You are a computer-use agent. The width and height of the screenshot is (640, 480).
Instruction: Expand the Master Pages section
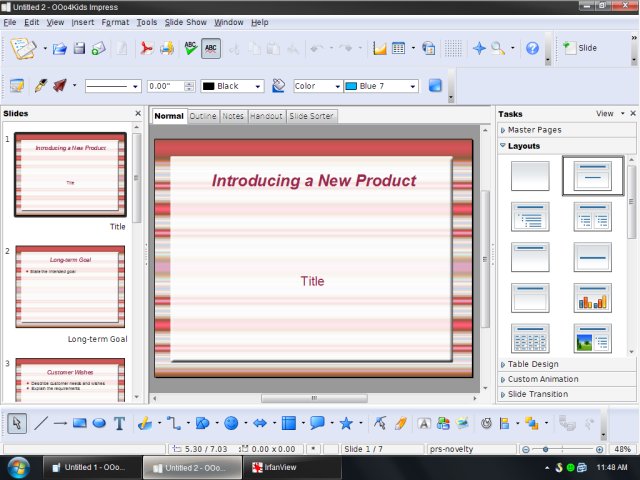pyautogui.click(x=535, y=130)
